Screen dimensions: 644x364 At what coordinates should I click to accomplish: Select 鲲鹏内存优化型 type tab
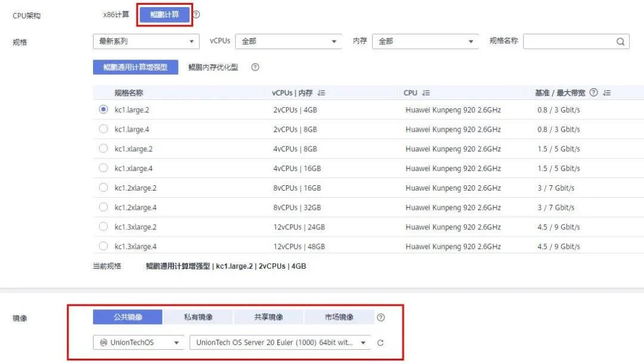[213, 67]
